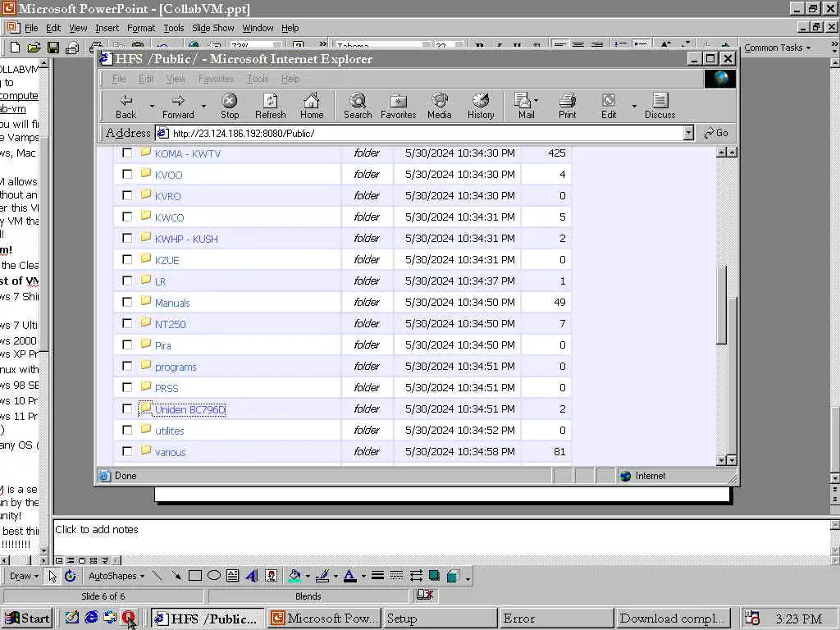Click the Mail toolbar button in IE
Screen dimensions: 840x630
(x=526, y=106)
